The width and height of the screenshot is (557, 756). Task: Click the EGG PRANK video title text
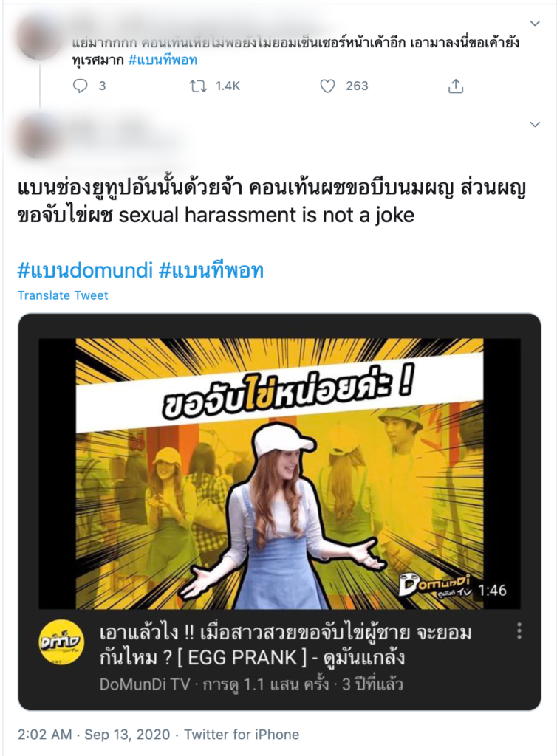(x=285, y=645)
